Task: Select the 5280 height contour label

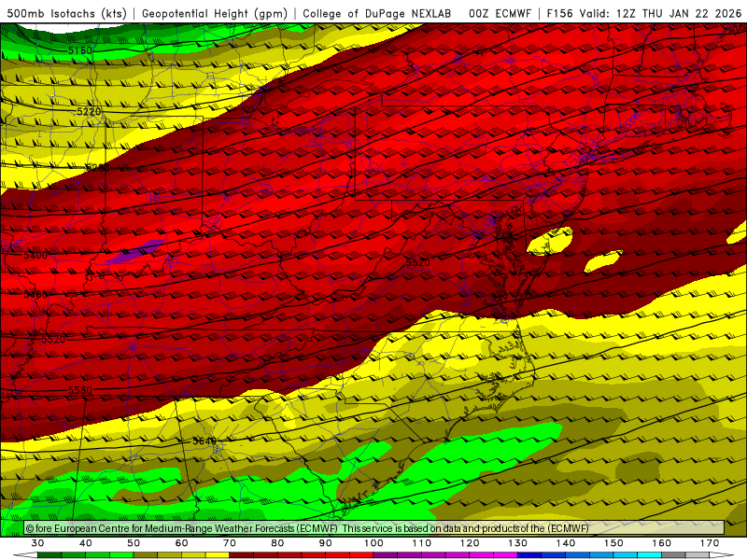Action: [x=98, y=168]
